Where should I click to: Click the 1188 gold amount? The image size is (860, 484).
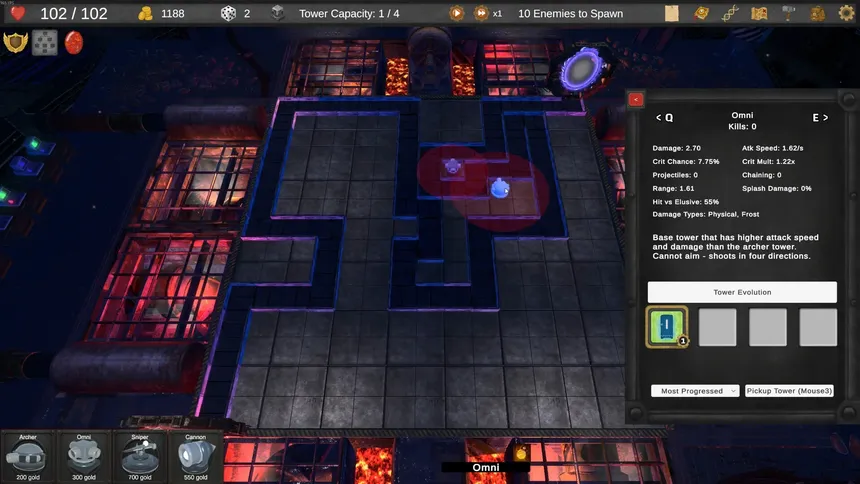[x=173, y=14]
